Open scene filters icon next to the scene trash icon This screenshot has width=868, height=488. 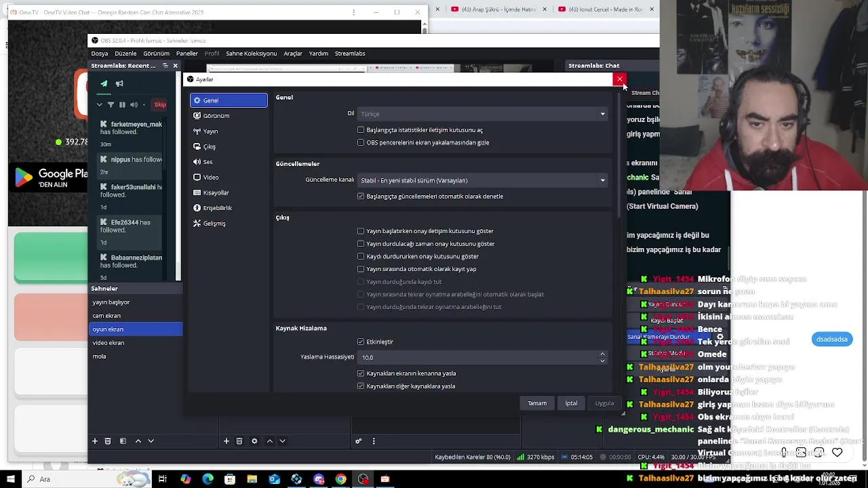[x=123, y=441]
